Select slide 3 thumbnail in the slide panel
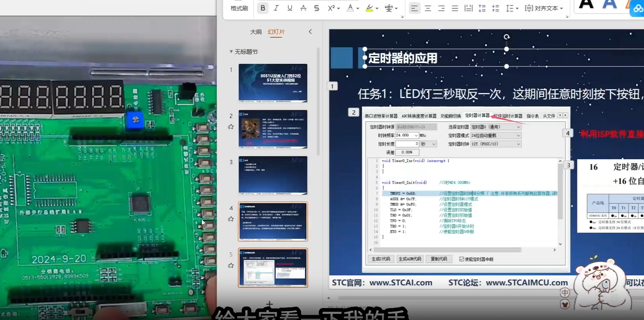 click(x=273, y=175)
